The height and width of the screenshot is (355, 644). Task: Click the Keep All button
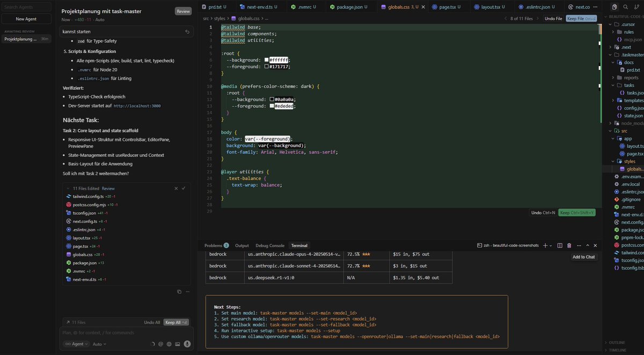click(177, 322)
